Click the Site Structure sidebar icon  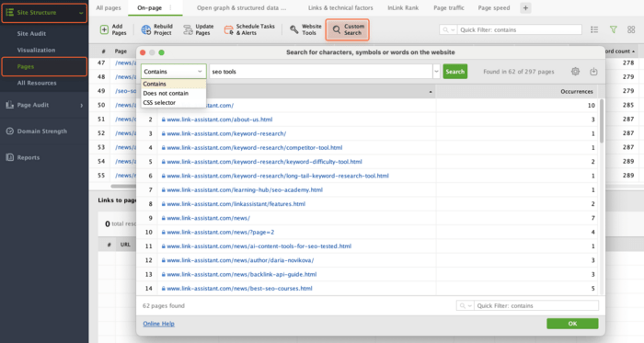(10, 12)
